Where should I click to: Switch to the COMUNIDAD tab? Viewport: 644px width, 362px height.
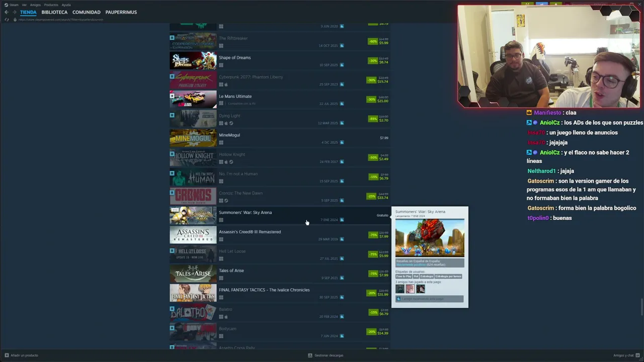(87, 12)
